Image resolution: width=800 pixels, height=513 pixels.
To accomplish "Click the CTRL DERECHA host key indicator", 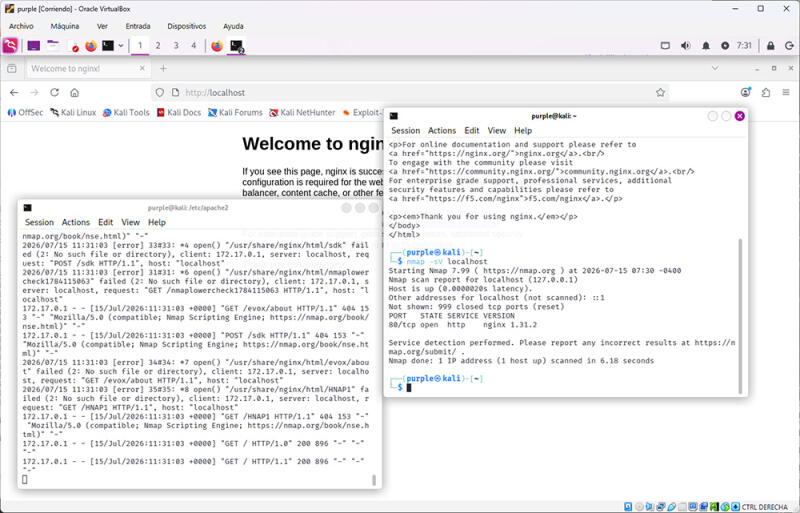I will point(764,507).
